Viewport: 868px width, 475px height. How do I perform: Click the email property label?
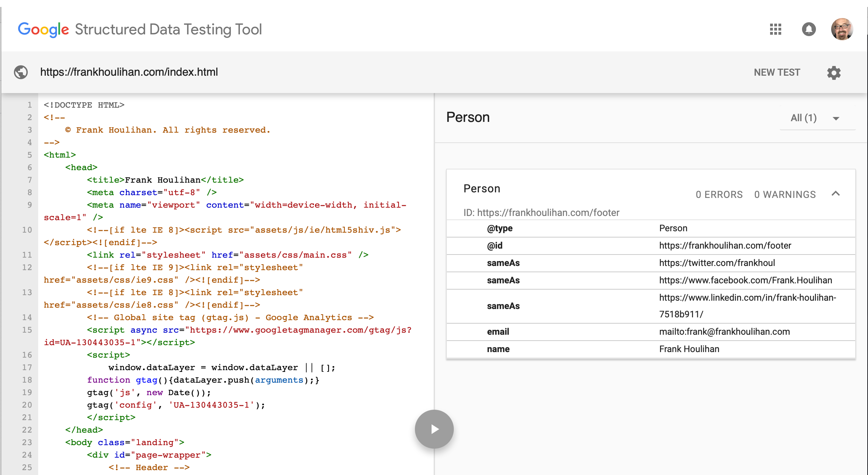click(x=498, y=332)
